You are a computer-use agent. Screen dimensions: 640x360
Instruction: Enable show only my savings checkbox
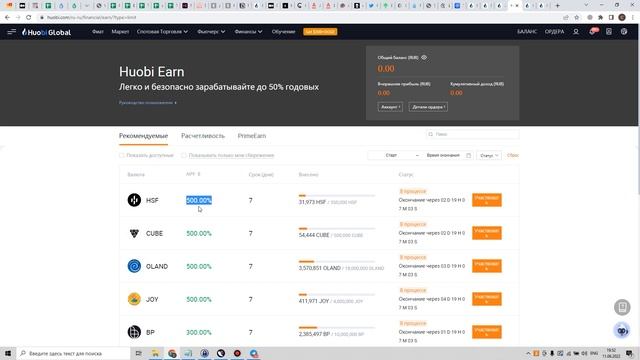click(x=184, y=156)
